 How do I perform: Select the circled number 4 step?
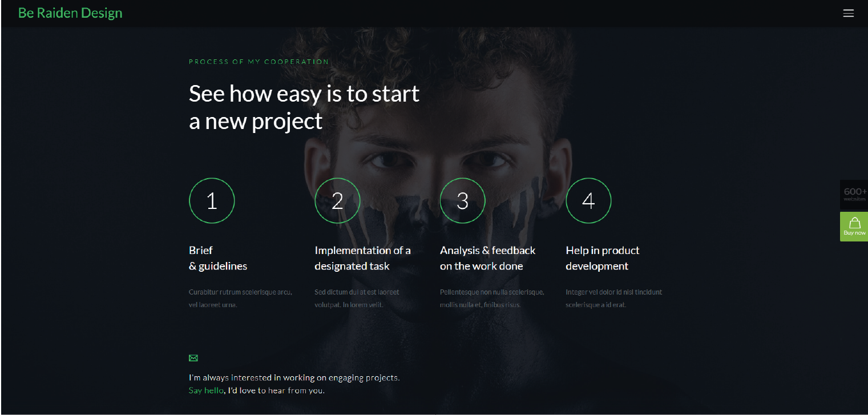(588, 200)
